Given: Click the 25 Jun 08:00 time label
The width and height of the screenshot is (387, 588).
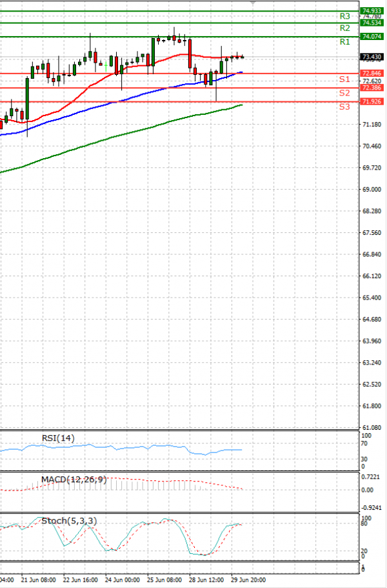Looking at the screenshot, I should pyautogui.click(x=164, y=580).
